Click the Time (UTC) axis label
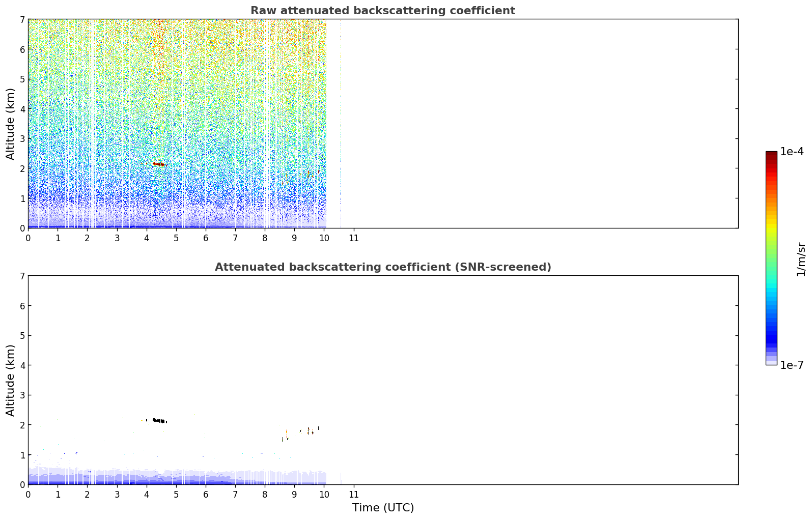The height and width of the screenshot is (519, 812). coord(383,507)
